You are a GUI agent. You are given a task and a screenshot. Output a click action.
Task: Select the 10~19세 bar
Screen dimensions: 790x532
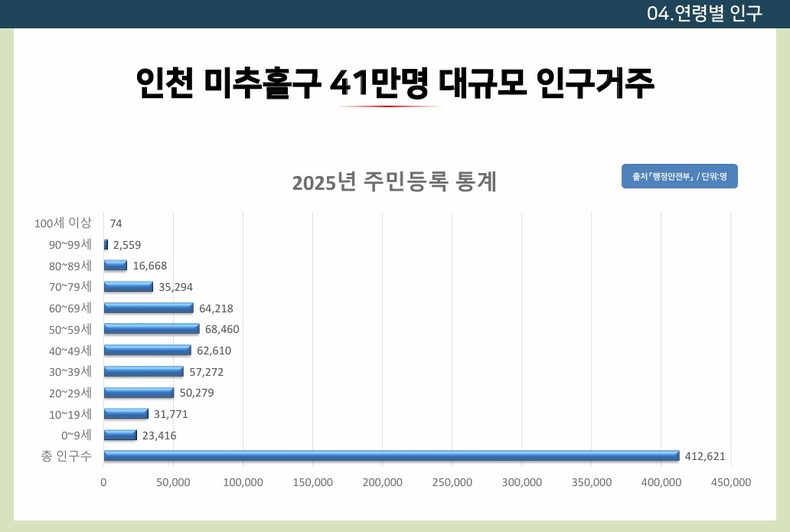click(x=126, y=414)
